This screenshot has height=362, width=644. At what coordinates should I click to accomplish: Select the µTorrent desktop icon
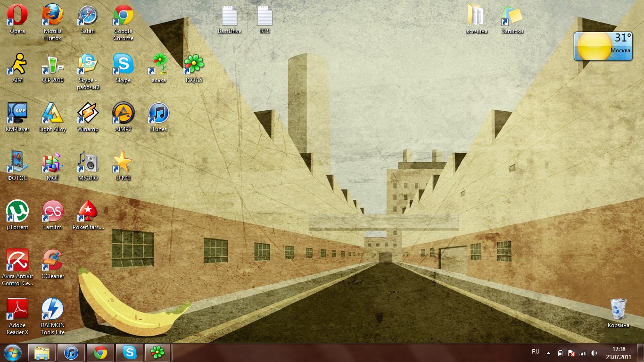click(x=17, y=215)
